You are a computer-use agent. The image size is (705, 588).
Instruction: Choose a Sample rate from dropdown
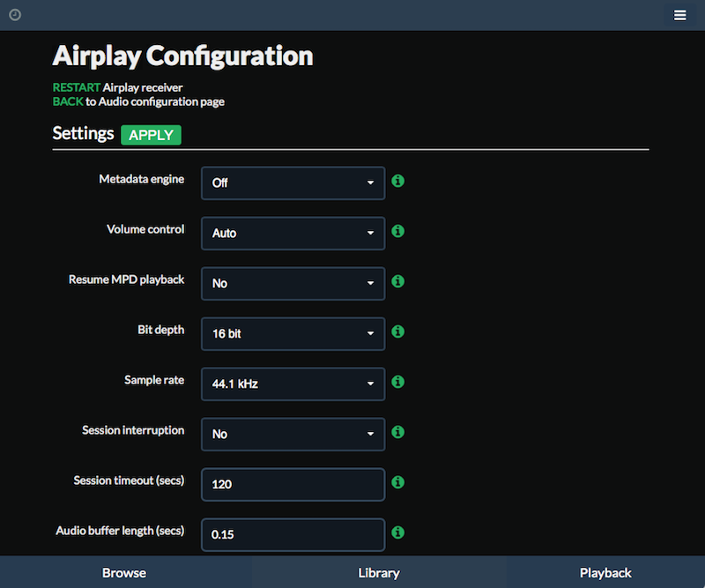293,383
